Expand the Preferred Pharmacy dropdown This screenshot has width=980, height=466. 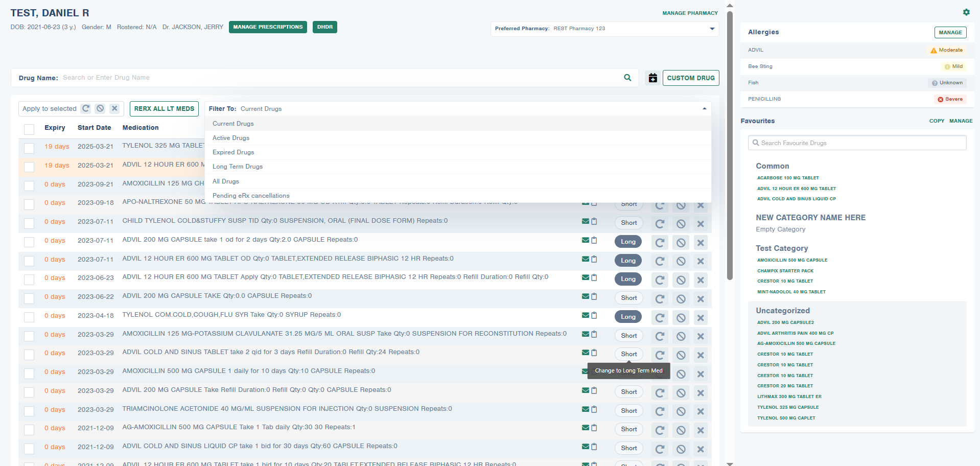712,29
